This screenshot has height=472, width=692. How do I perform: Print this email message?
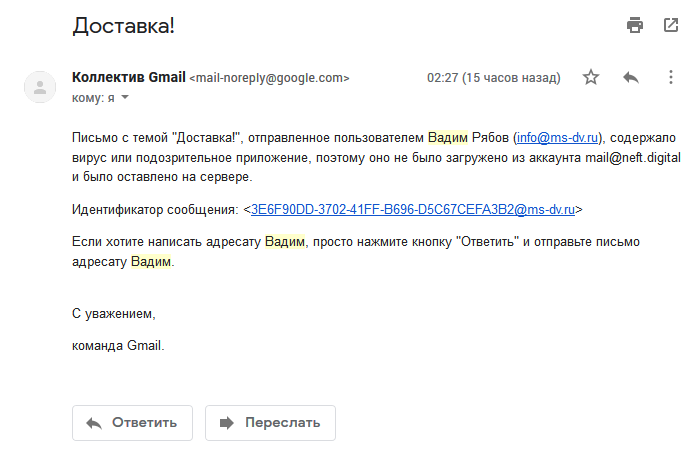tap(634, 26)
